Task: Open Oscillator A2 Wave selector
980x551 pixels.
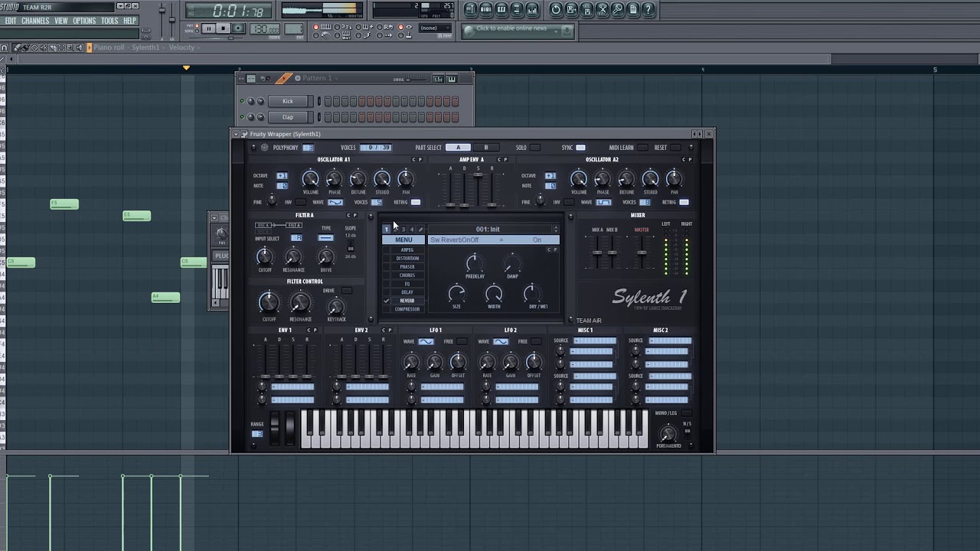Action: (603, 202)
